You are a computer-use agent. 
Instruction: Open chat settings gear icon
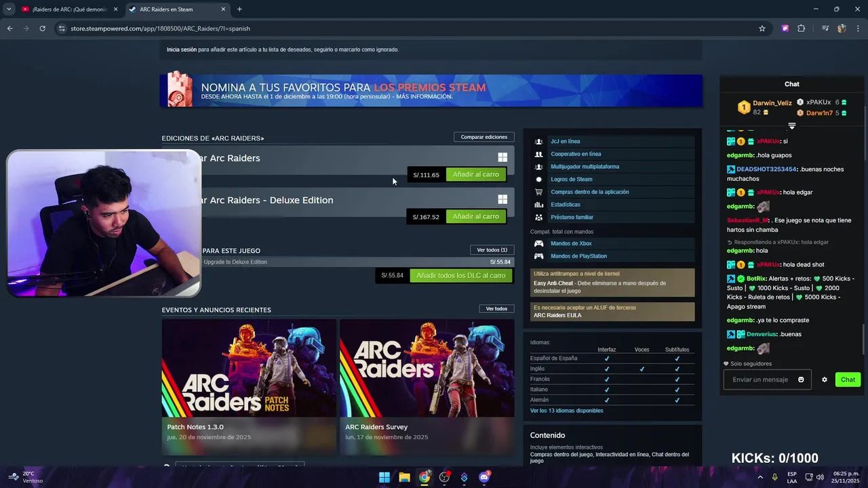tap(825, 380)
